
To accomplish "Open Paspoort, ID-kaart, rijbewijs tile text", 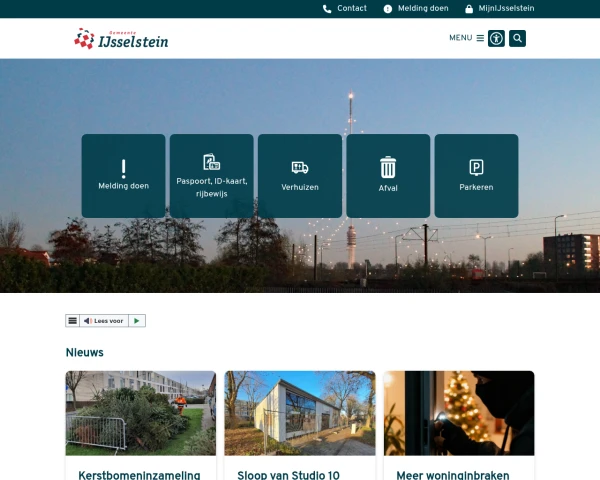I will tap(212, 187).
